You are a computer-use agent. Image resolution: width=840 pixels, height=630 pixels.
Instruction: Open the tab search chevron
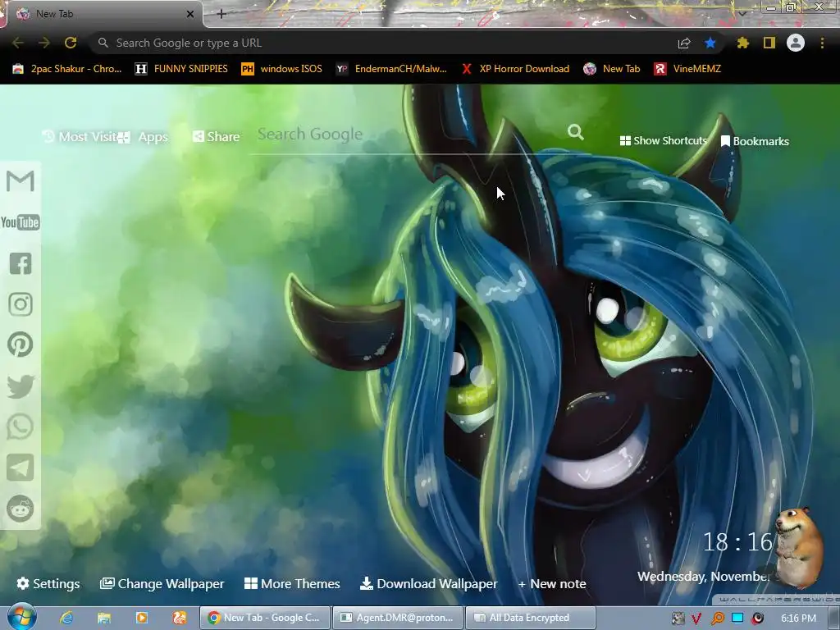click(742, 13)
